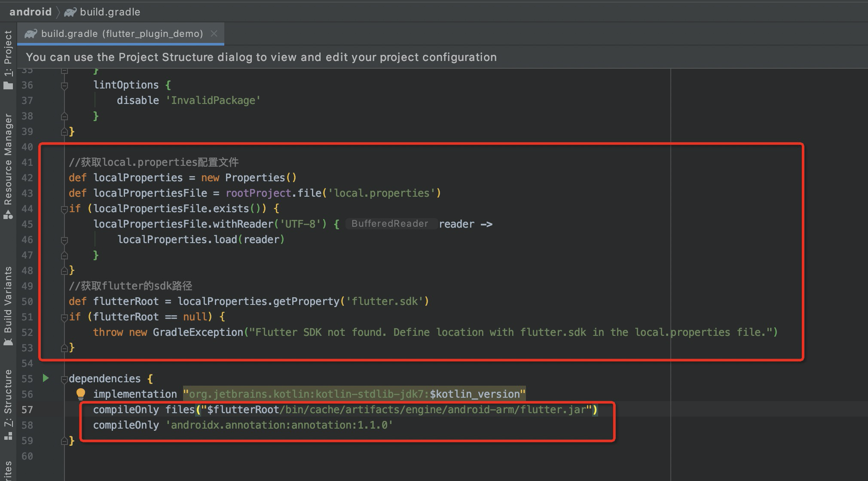Click line number 57 in the gutter
The image size is (868, 481).
pos(27,410)
